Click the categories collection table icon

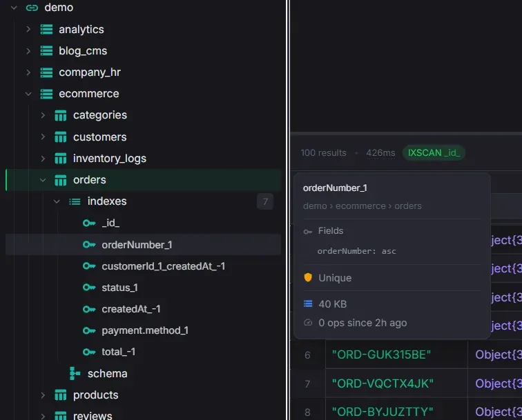[x=61, y=115]
